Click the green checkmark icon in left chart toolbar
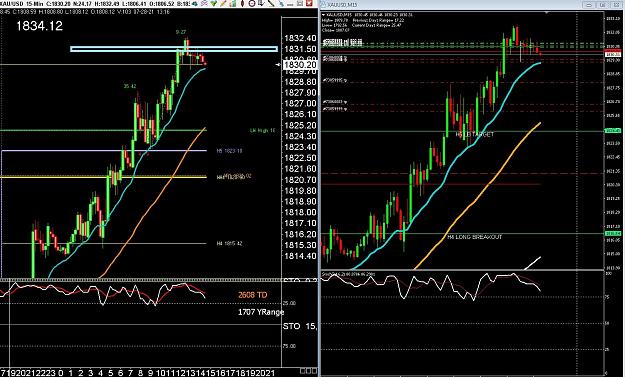Screen dimensions: 625x377 click(x=214, y=4)
